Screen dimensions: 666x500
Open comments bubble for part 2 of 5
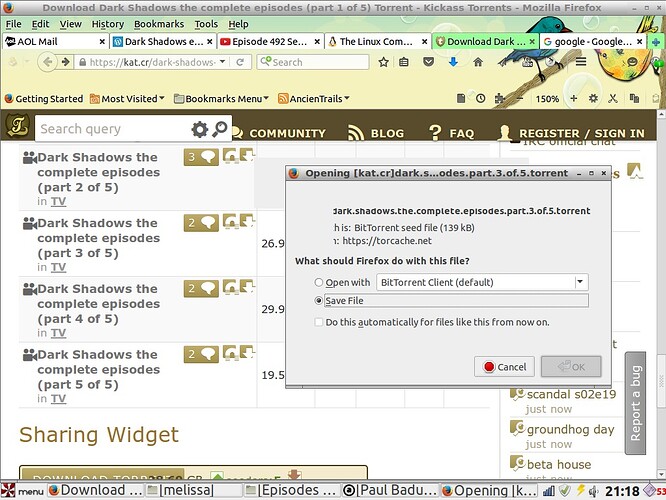click(x=201, y=157)
